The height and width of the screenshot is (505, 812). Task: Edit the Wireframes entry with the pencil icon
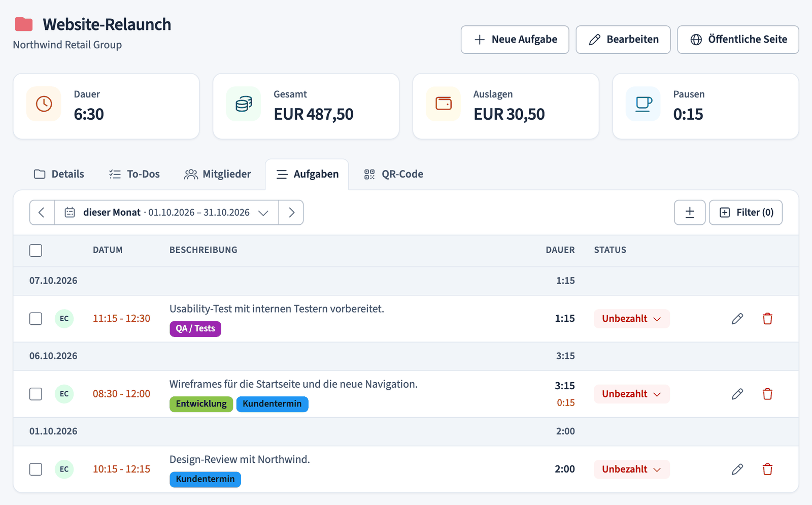pyautogui.click(x=737, y=394)
